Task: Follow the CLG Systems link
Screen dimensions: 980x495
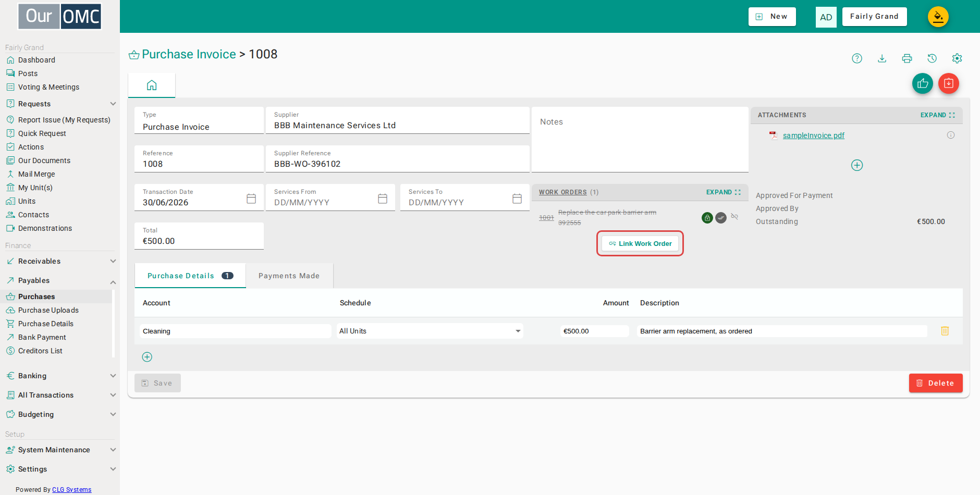Action: point(71,490)
